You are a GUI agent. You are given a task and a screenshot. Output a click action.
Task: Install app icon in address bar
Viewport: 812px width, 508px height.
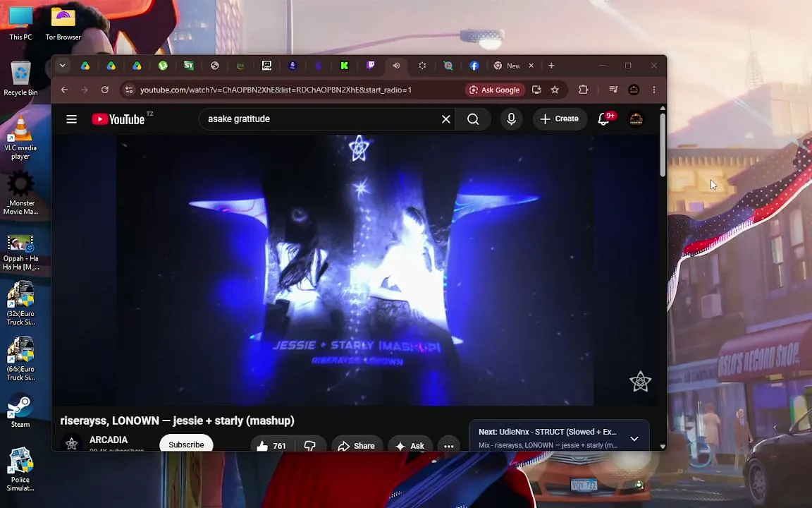point(536,90)
